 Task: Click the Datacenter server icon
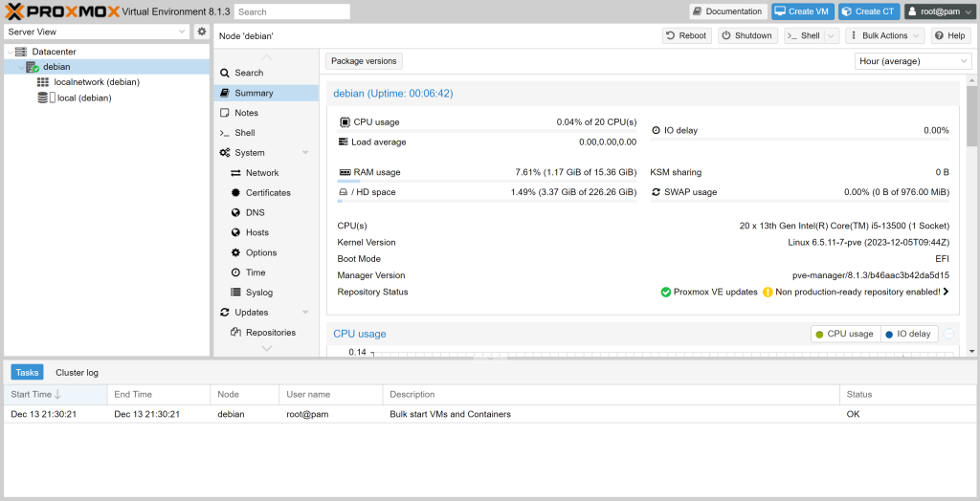click(x=21, y=52)
